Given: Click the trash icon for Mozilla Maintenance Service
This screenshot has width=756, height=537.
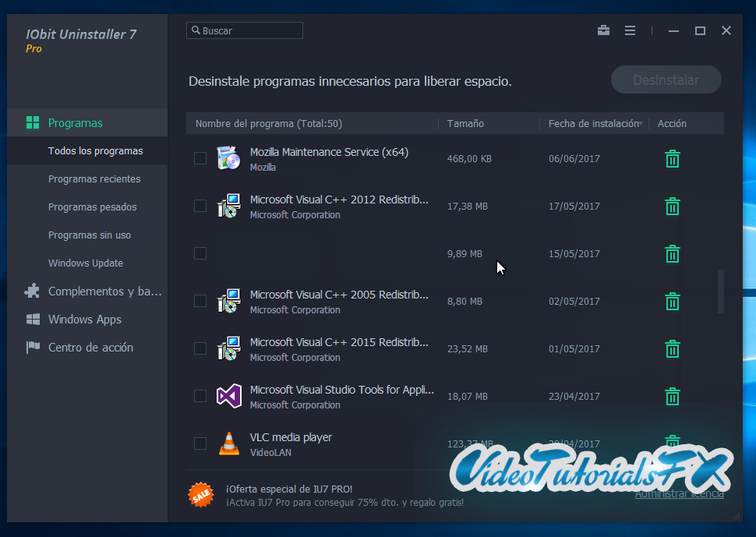Looking at the screenshot, I should pos(672,158).
